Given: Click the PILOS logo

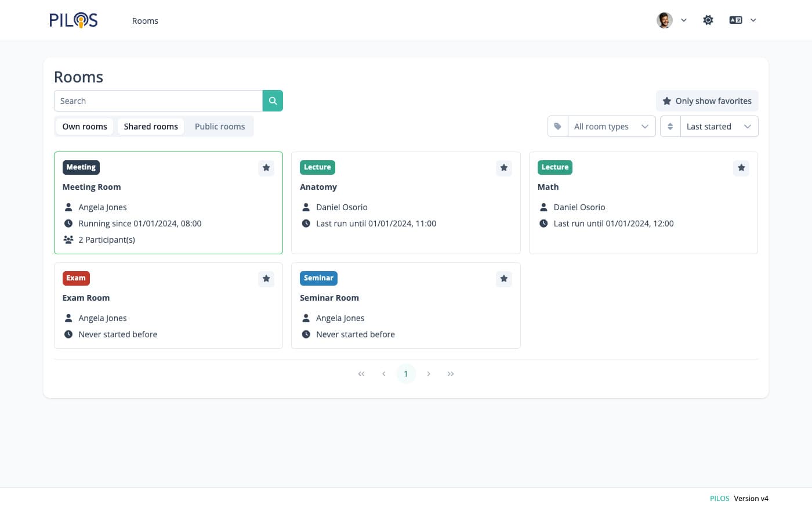Looking at the screenshot, I should click(x=74, y=20).
